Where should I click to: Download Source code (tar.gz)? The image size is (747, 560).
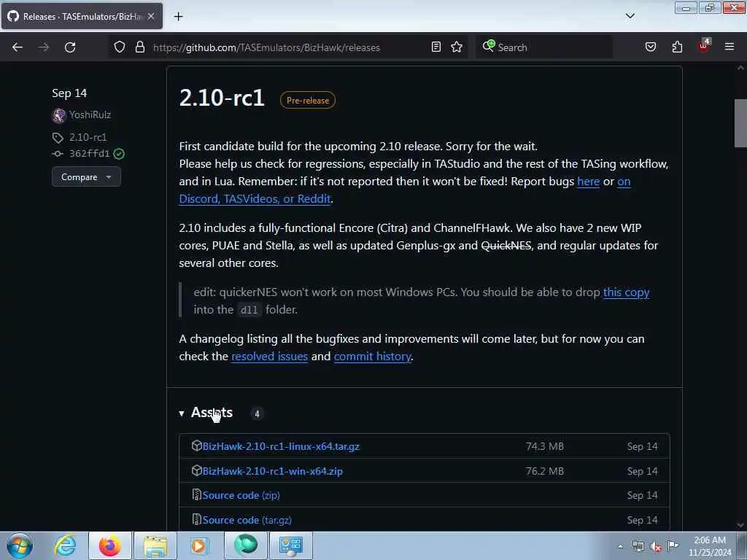pos(247,520)
